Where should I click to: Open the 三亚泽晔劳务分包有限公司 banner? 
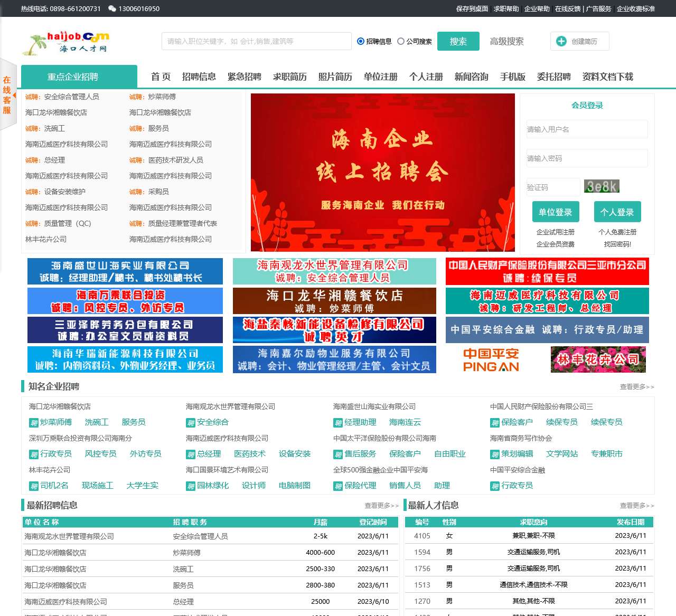tap(125, 330)
